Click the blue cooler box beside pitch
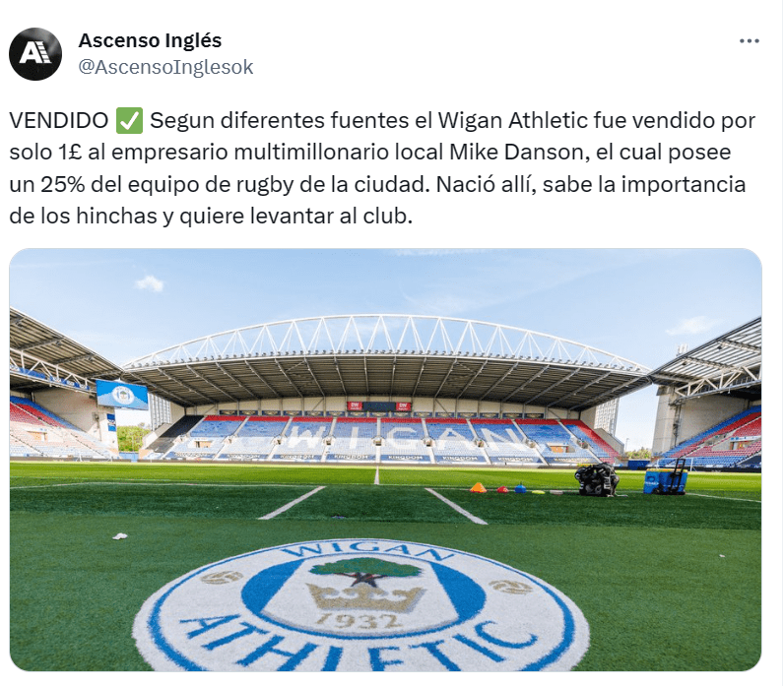The height and width of the screenshot is (686, 784). pyautogui.click(x=666, y=481)
